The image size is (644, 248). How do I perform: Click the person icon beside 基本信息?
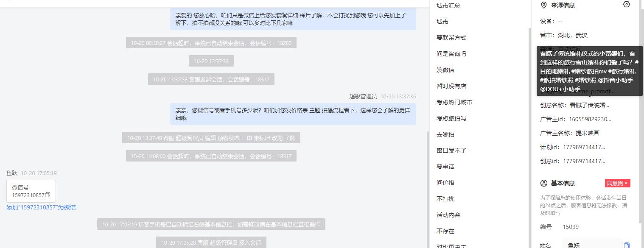point(544,183)
